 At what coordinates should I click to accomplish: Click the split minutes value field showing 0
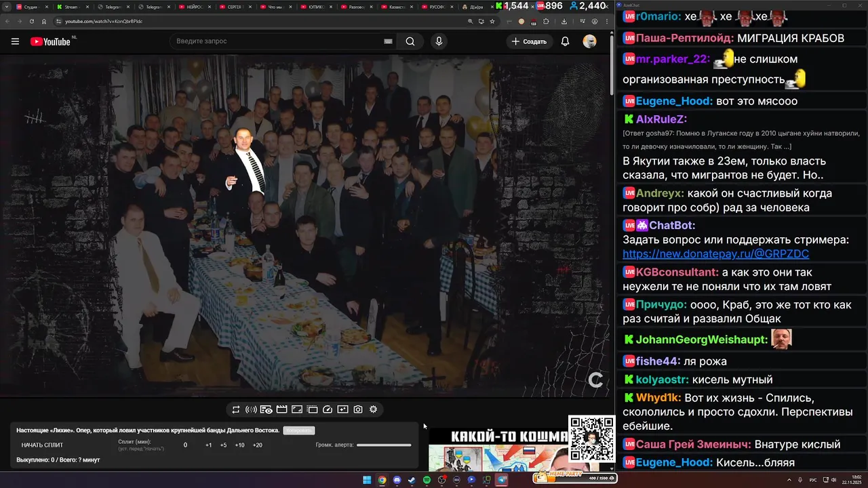(x=185, y=445)
